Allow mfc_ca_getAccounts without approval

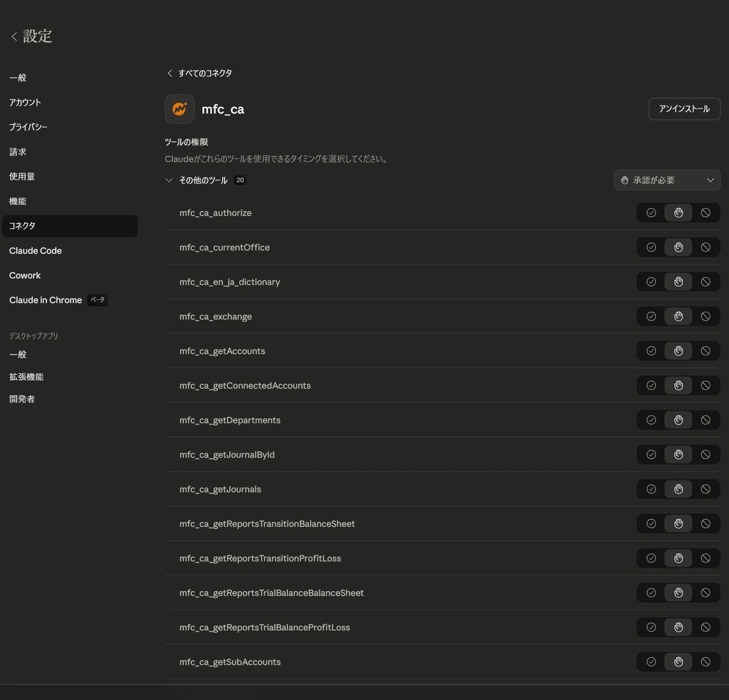pos(651,351)
